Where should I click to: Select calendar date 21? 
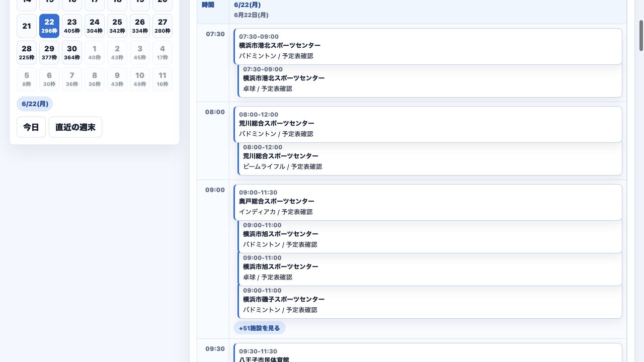coord(27,26)
